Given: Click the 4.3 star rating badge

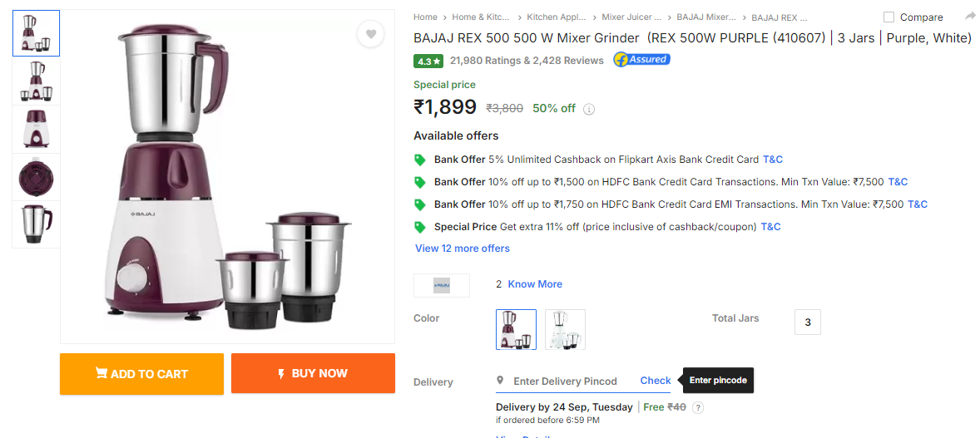Looking at the screenshot, I should pyautogui.click(x=428, y=62).
